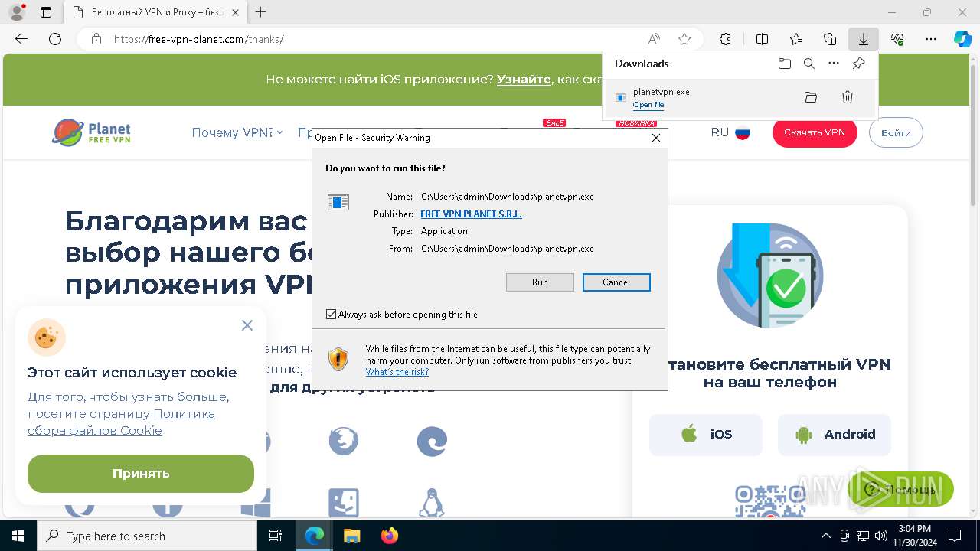The image size is (980, 551).
Task: Click the Firefox browser icon on the page
Action: 344,442
